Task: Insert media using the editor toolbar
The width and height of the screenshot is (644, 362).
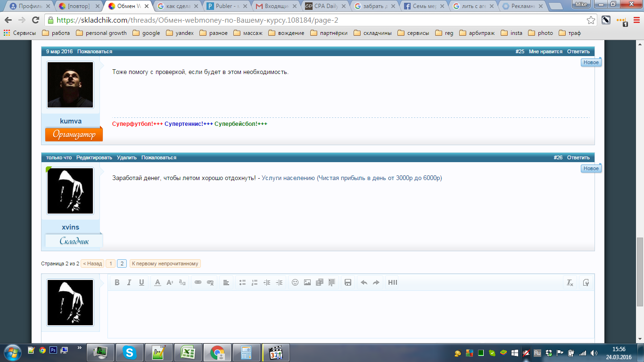Action: [320, 282]
